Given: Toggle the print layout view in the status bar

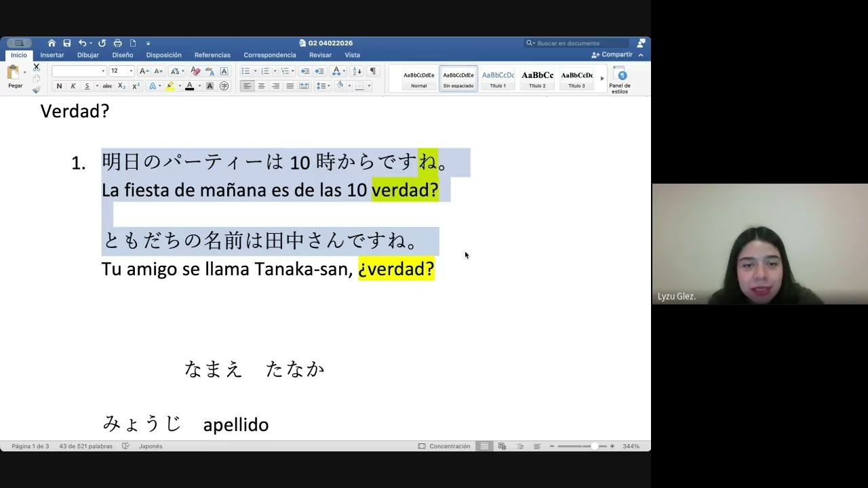Looking at the screenshot, I should (484, 446).
